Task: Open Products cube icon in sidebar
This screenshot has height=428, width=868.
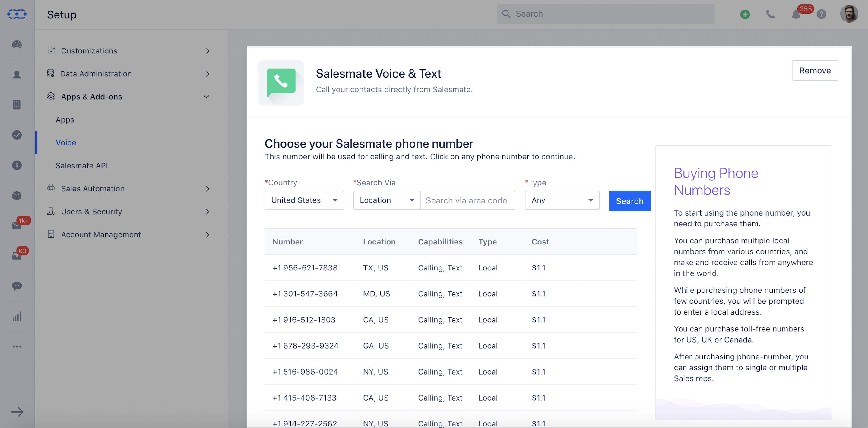Action: pos(17,195)
